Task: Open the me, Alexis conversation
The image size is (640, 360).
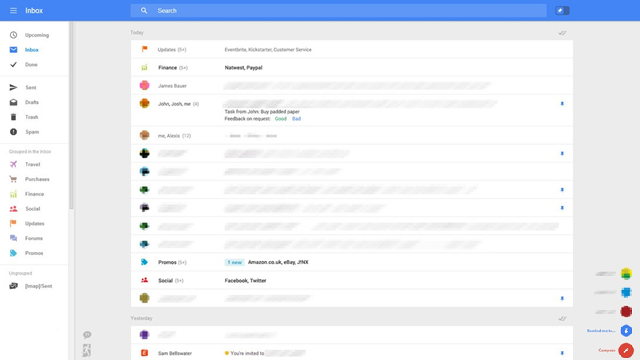Action: point(352,136)
